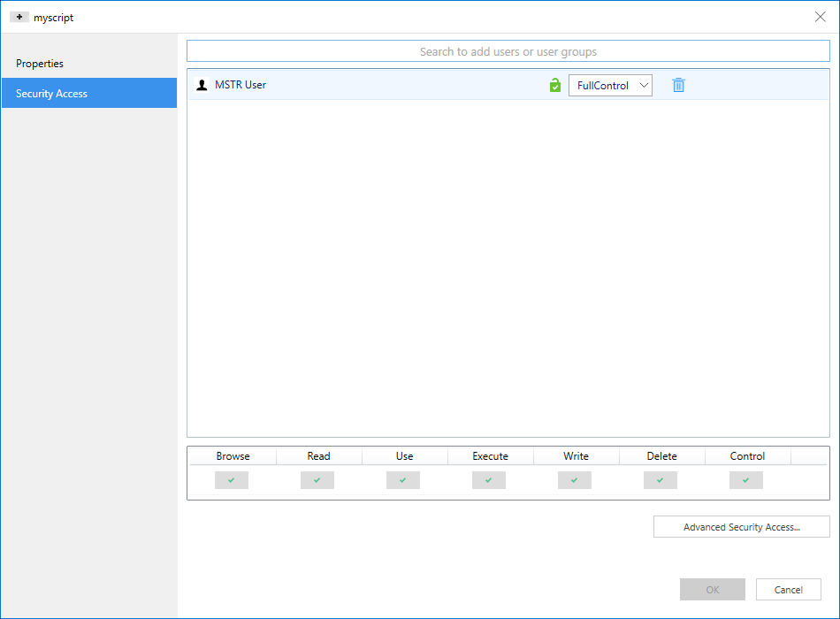Click the green unlock icon beside MSTR User
Image resolution: width=840 pixels, height=619 pixels.
pyautogui.click(x=554, y=86)
